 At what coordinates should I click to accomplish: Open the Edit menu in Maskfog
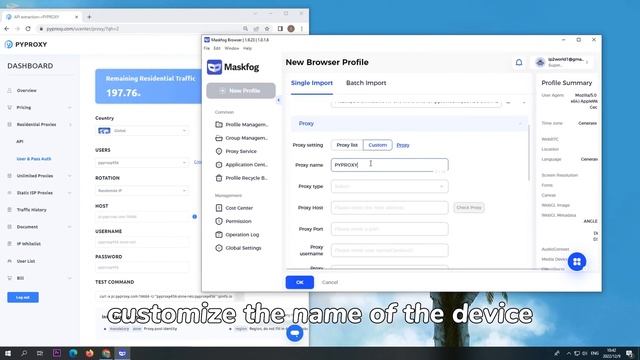[x=217, y=48]
